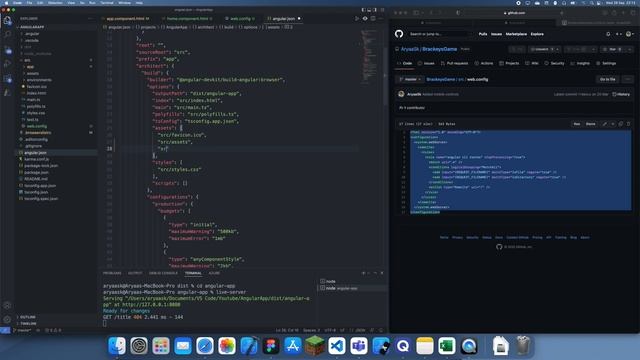640x360 pixels.
Task: Click the GitHub search or jump to field
Action: click(440, 34)
